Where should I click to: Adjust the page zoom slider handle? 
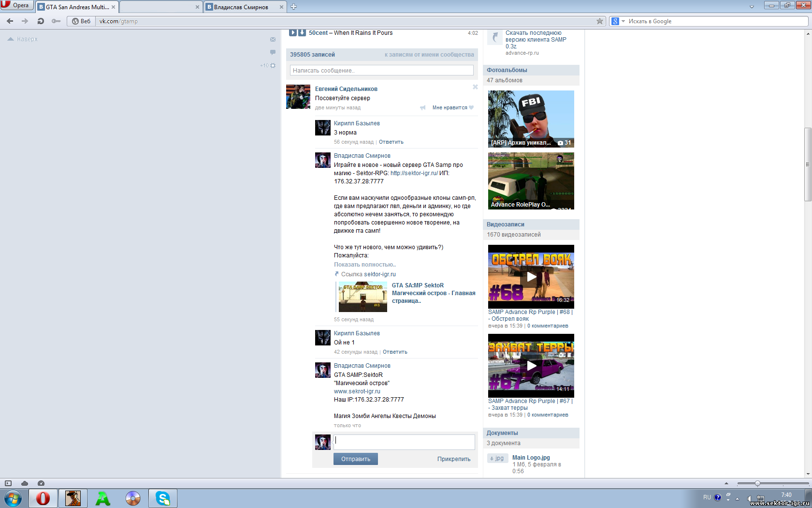tap(757, 483)
